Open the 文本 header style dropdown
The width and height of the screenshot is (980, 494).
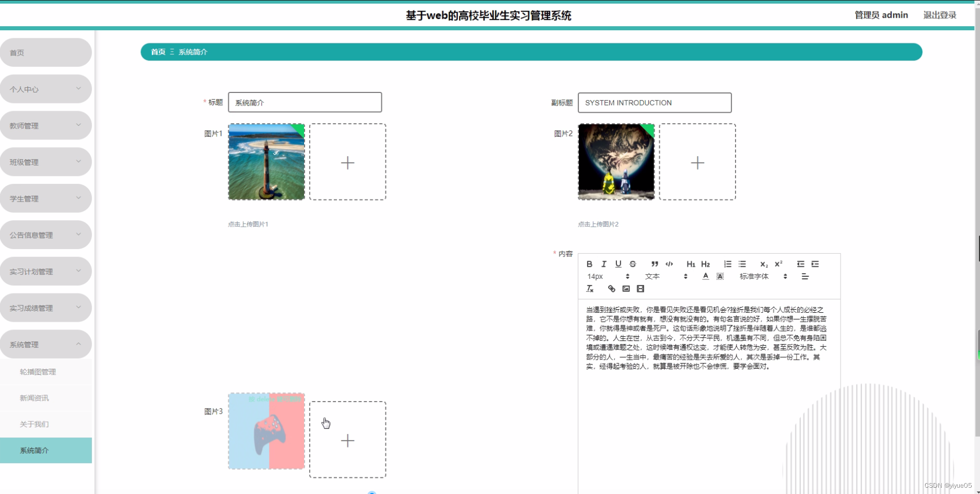(666, 276)
